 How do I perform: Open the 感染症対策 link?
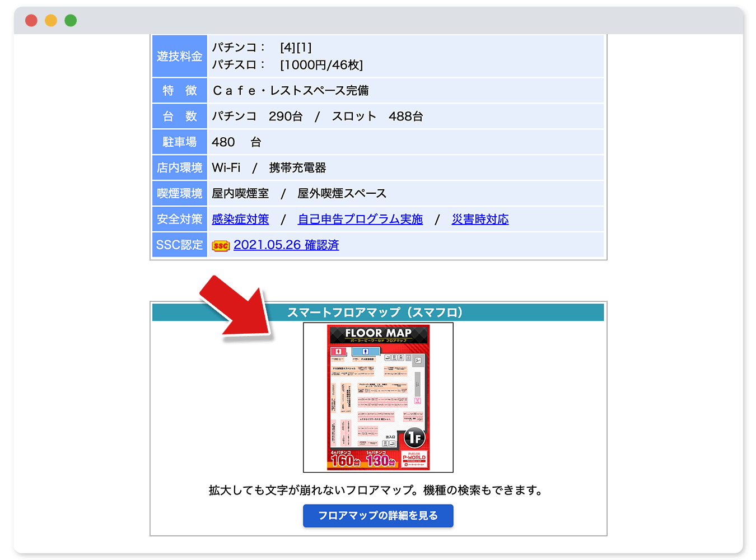[240, 219]
